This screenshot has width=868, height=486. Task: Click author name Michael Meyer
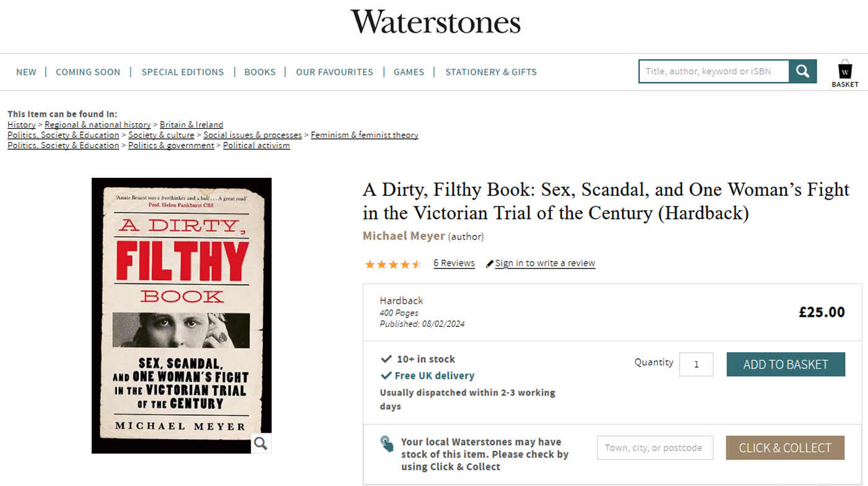404,236
